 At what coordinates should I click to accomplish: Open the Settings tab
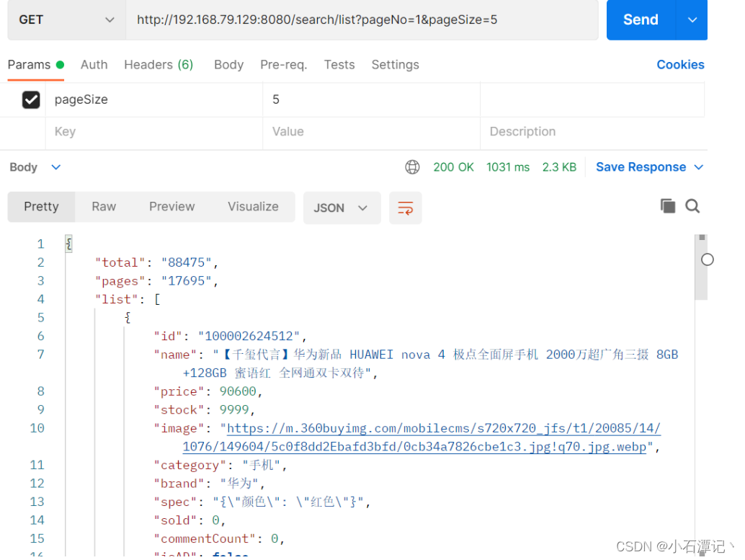[x=396, y=65]
